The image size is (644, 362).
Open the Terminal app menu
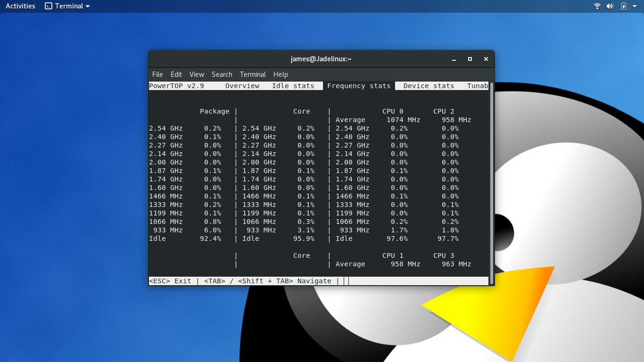(67, 6)
